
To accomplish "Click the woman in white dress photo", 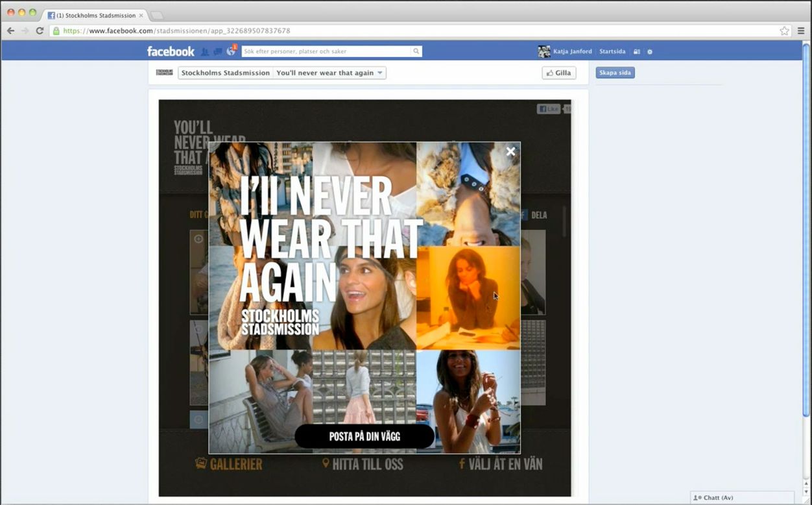I will pos(468,401).
